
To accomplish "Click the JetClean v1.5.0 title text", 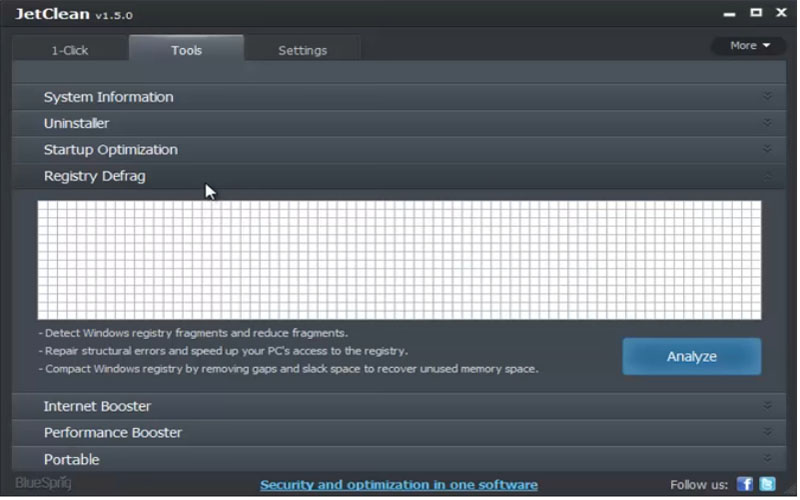I will point(74,14).
